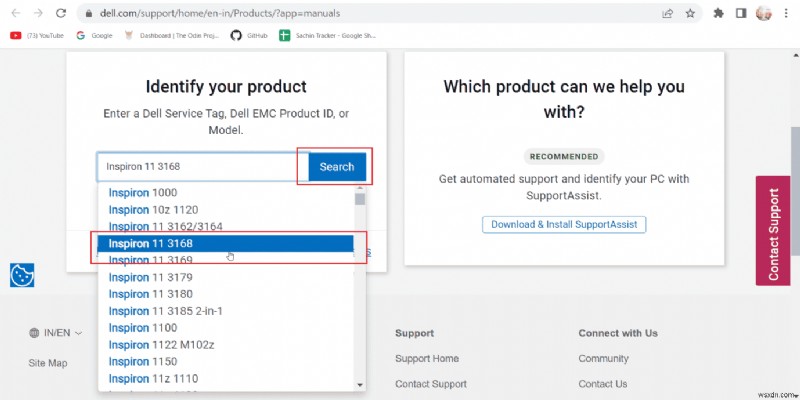Click the browser reload icon

tap(62, 13)
